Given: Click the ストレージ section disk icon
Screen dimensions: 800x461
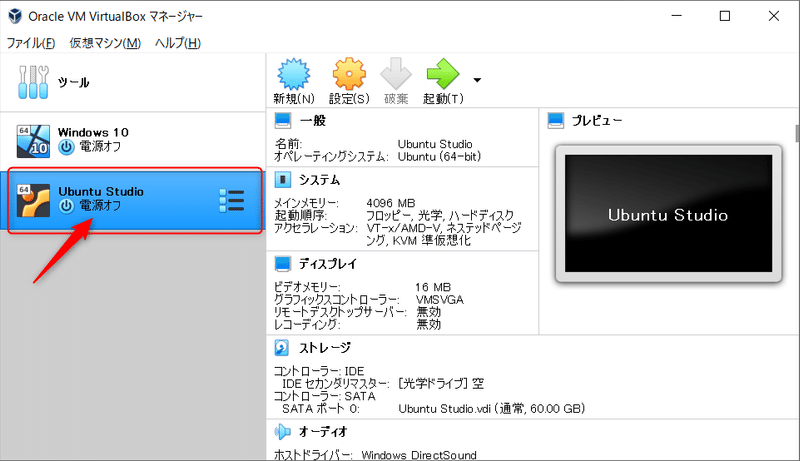Looking at the screenshot, I should [x=282, y=348].
